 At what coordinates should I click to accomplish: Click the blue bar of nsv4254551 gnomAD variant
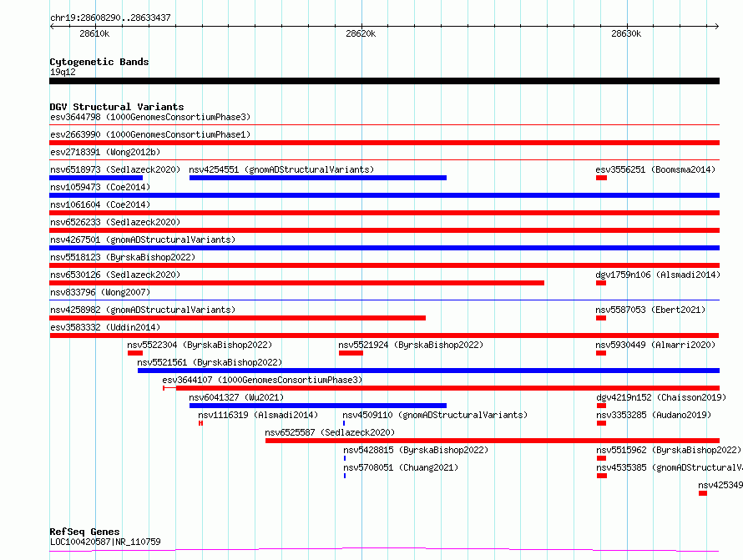318,178
